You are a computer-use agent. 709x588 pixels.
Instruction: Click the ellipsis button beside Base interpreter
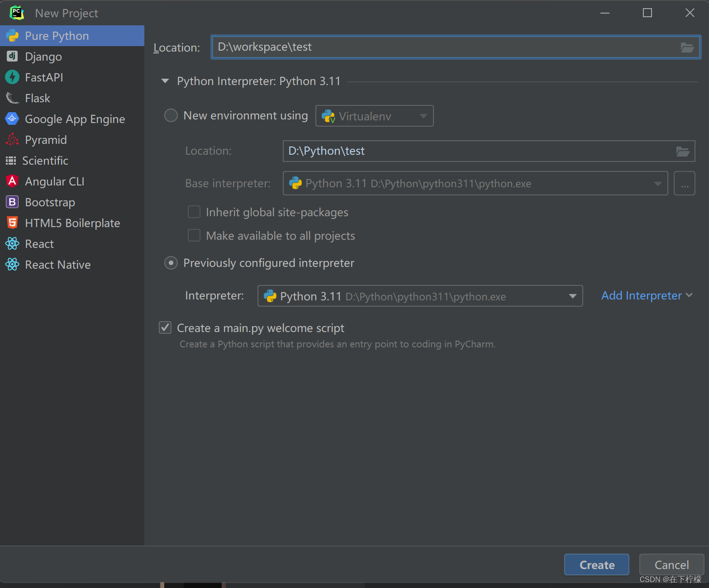(685, 183)
